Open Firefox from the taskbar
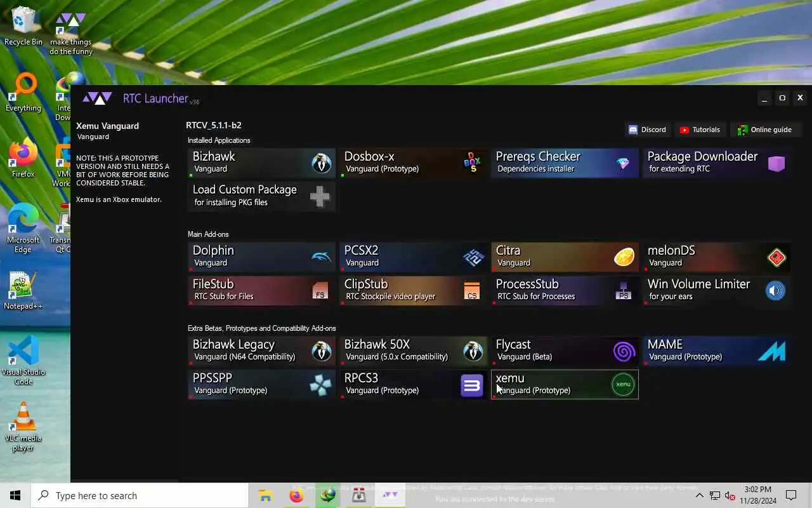This screenshot has width=812, height=508. point(296,495)
